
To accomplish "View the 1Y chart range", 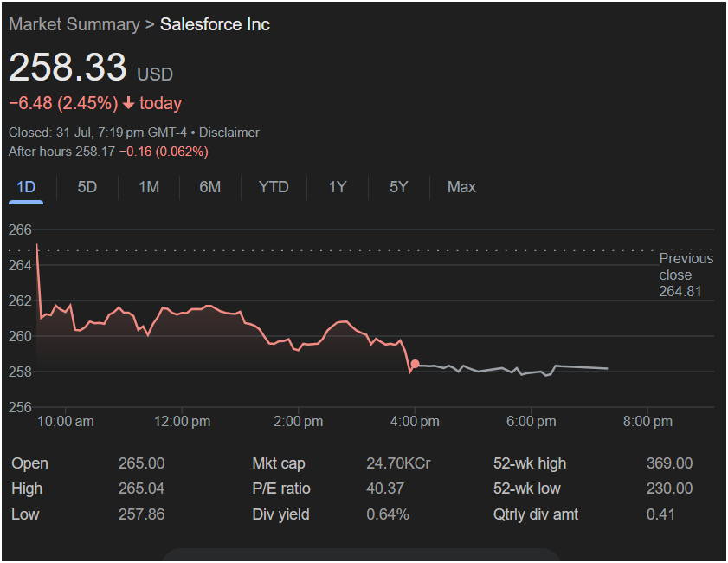I will coord(337,187).
